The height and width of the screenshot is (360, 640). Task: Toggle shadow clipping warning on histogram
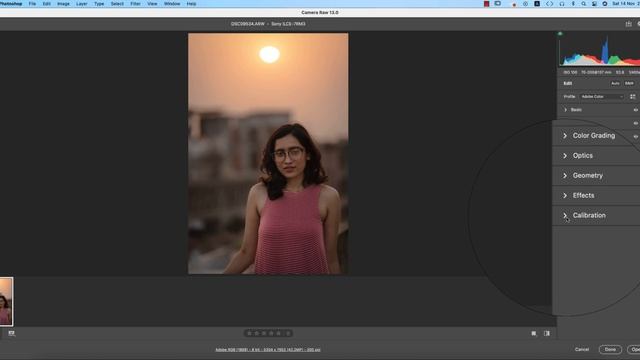point(560,34)
